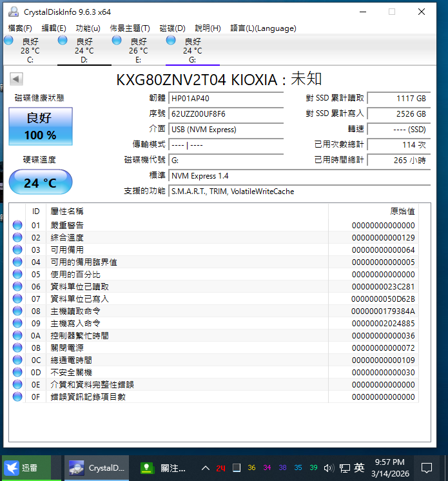Click the 原始值 column header
This screenshot has height=481, width=448.
point(373,211)
